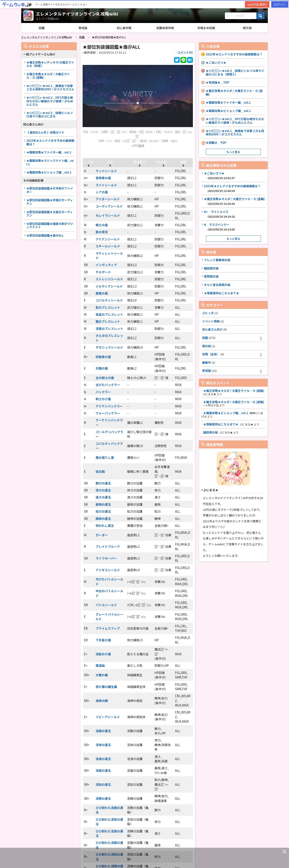
Task: Open ★部位別装備図鑑★片手剣@ファイター link
Action: pyautogui.click(x=50, y=190)
